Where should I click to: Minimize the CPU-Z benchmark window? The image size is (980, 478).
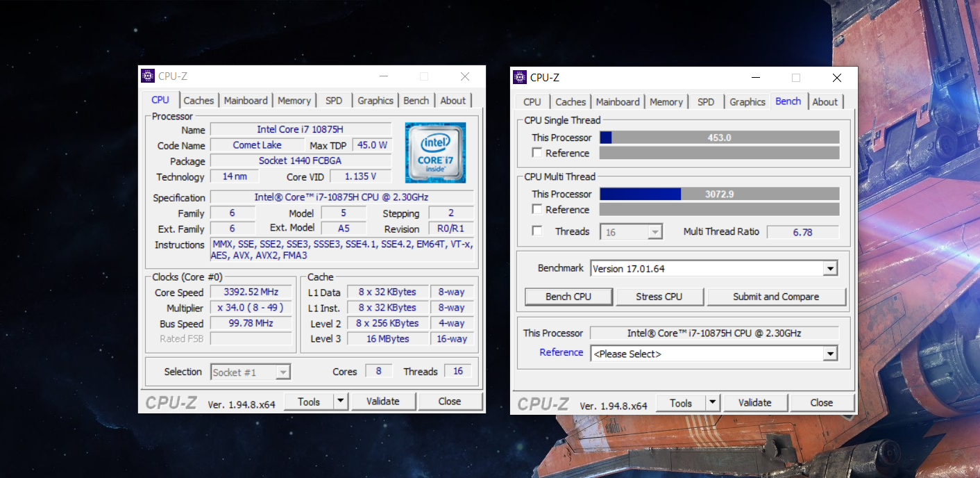point(754,77)
